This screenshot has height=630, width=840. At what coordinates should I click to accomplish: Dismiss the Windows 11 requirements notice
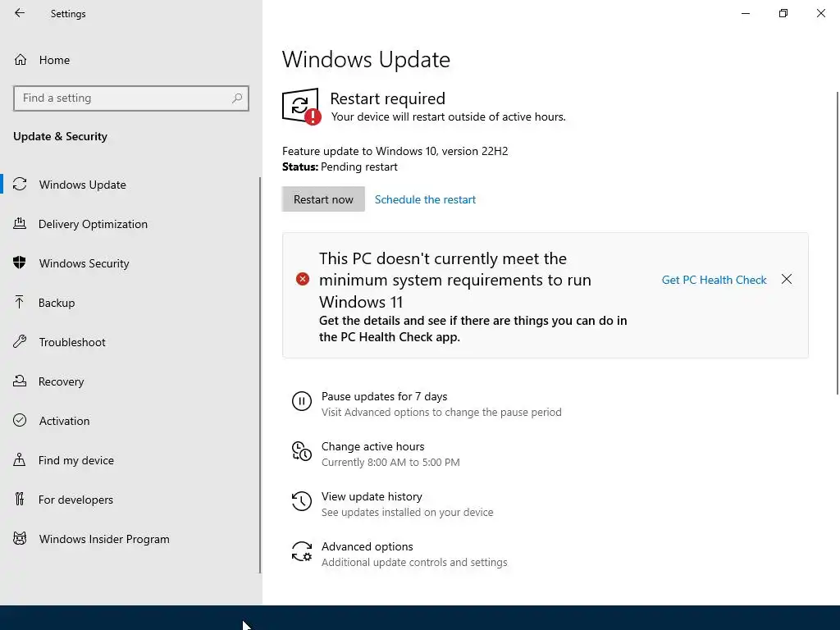[787, 279]
